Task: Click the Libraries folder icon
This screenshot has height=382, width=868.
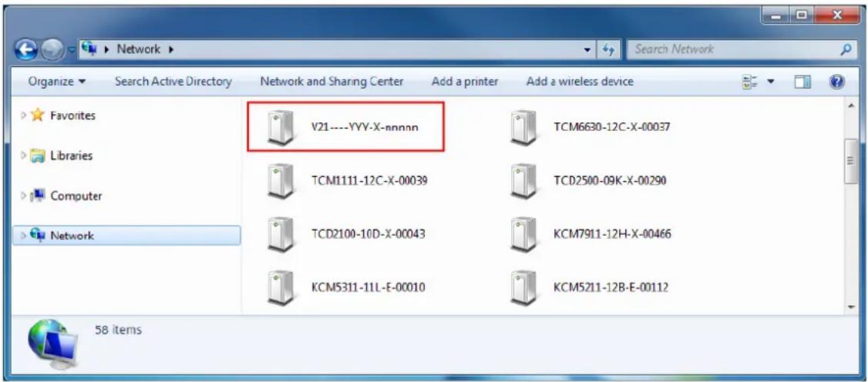Action: 38,156
